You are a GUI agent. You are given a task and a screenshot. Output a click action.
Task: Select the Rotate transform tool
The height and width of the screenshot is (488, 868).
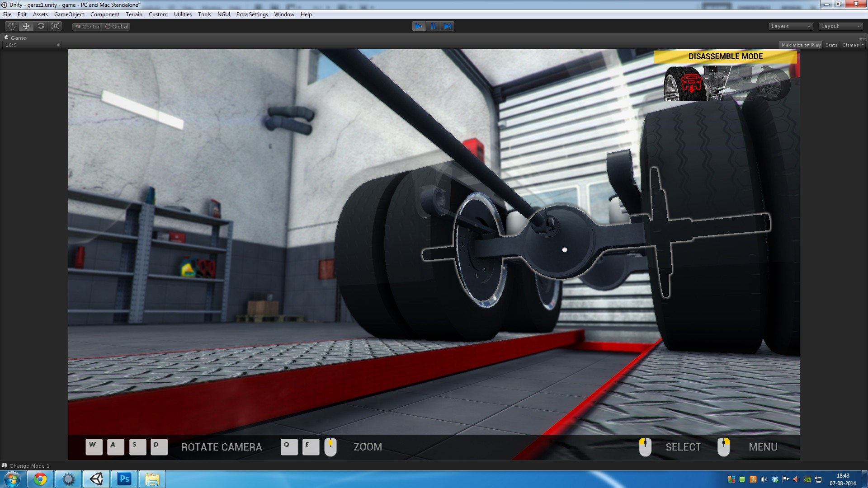(41, 26)
